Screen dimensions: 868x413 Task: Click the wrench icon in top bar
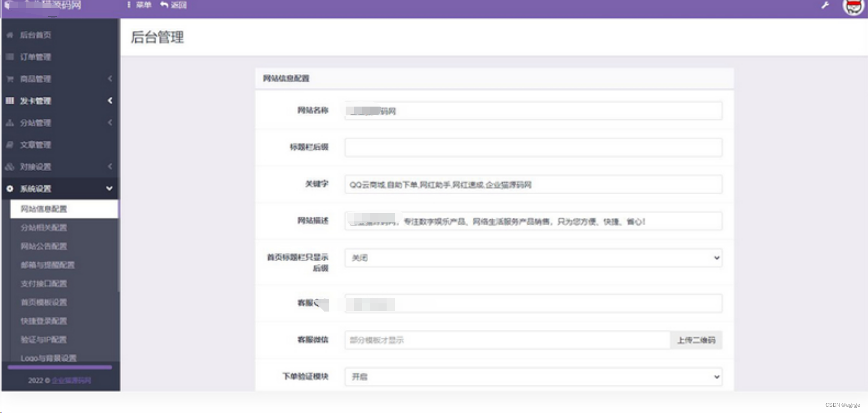tap(825, 6)
